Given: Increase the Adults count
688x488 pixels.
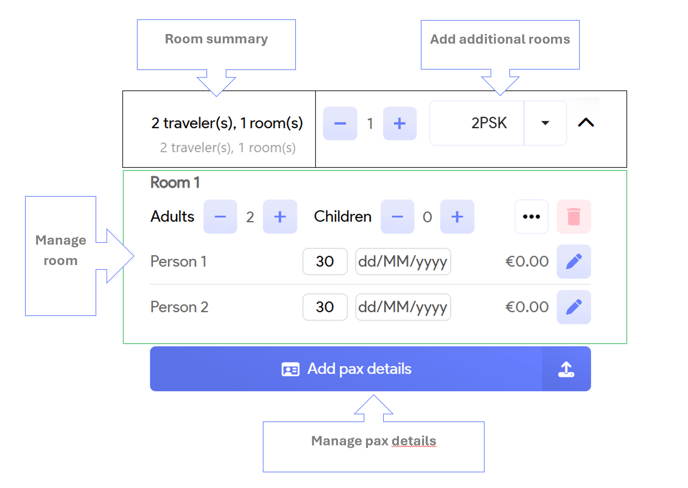Looking at the screenshot, I should pyautogui.click(x=280, y=217).
